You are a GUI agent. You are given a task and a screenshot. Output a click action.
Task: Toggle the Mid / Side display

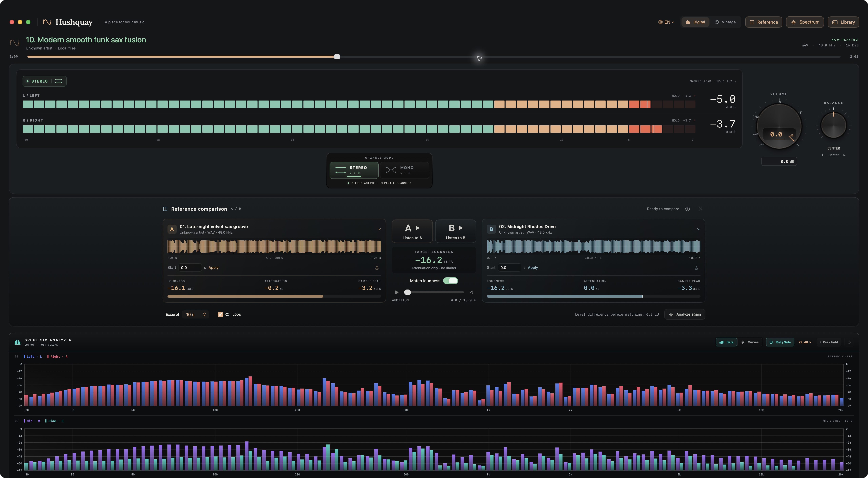[x=780, y=342]
